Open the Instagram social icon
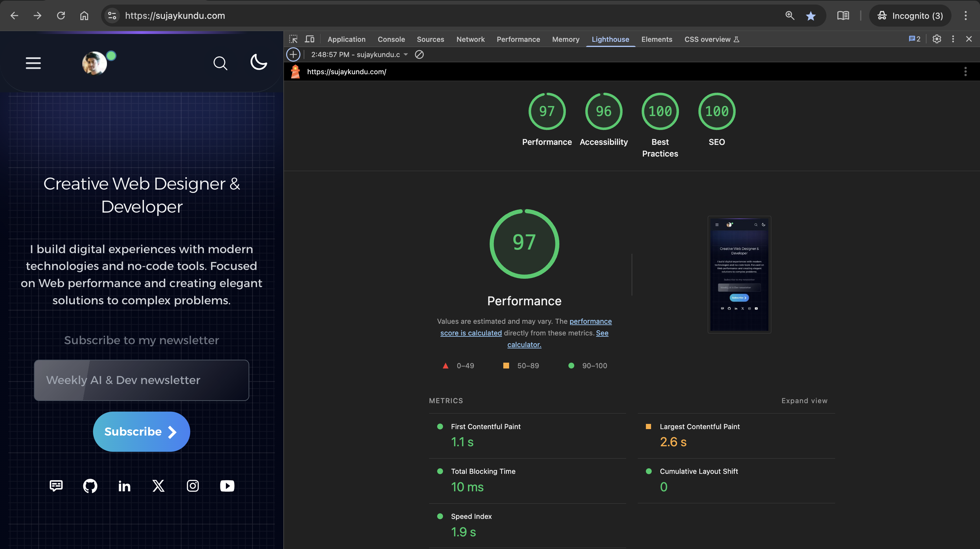Viewport: 980px width, 549px height. 193,486
